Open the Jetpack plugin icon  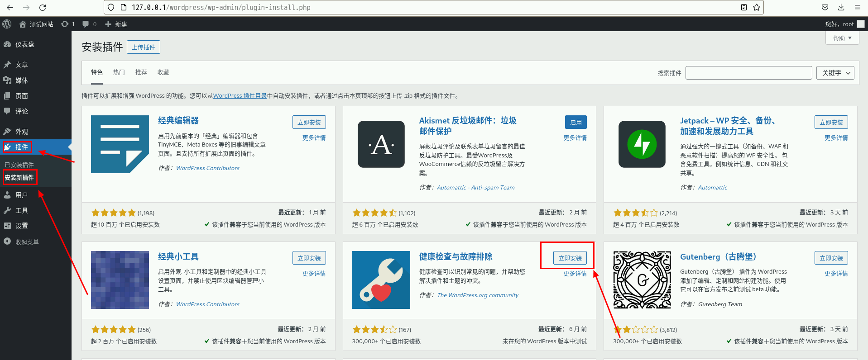click(x=642, y=144)
